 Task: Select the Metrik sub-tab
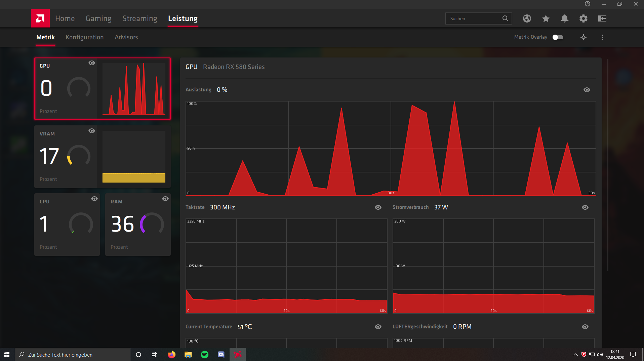(46, 37)
